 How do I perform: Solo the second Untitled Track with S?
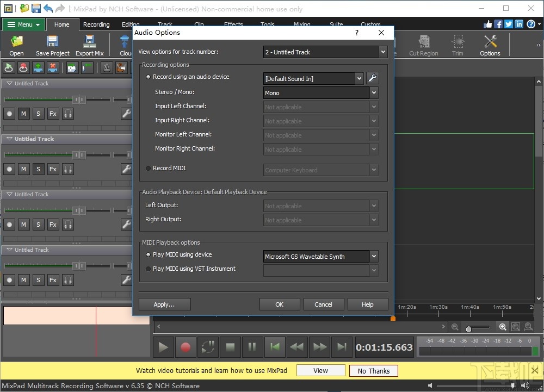38,169
